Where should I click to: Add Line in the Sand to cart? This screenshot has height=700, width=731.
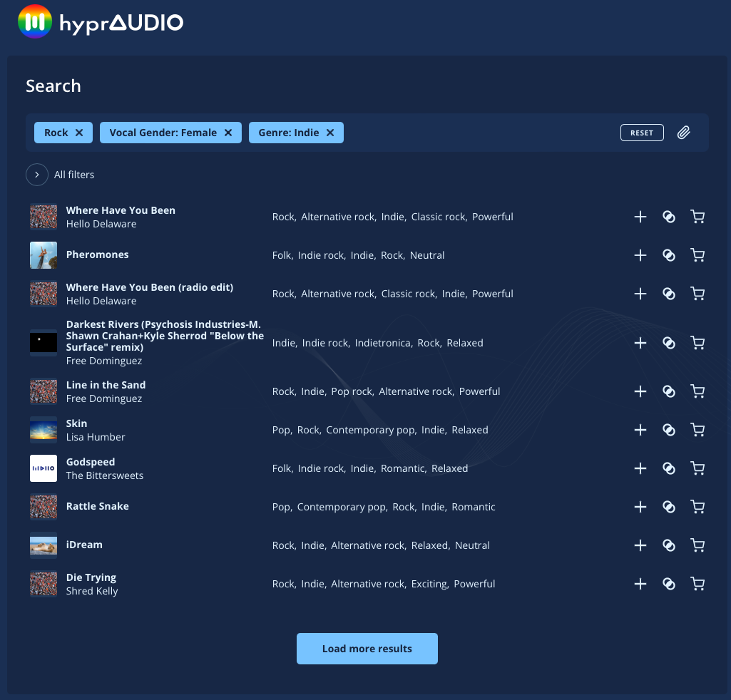[x=697, y=391]
